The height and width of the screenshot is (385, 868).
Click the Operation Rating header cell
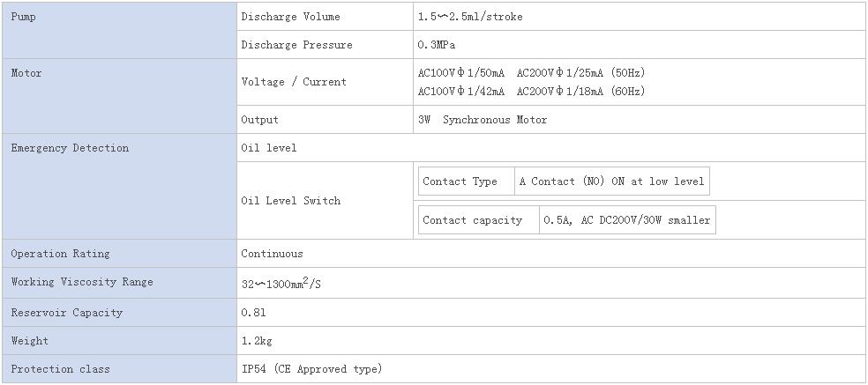click(120, 254)
